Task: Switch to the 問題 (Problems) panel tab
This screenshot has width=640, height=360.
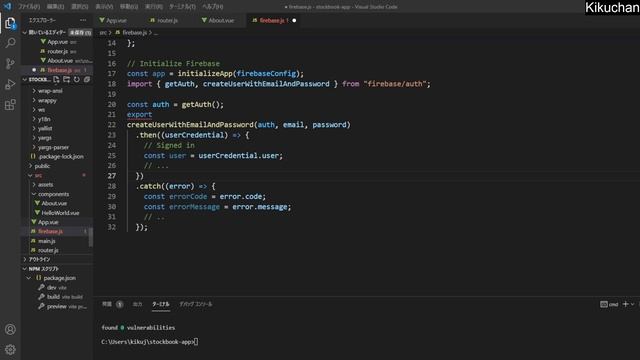Action: [107, 304]
